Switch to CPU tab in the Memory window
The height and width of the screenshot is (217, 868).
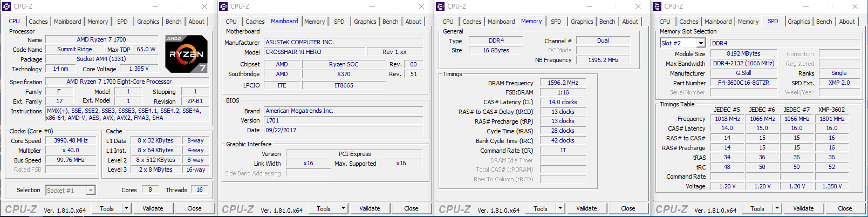(448, 22)
